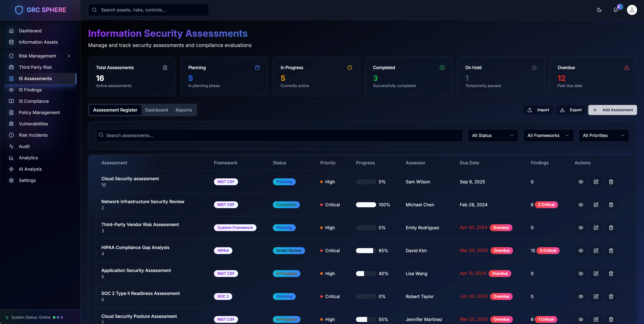This screenshot has height=324, width=644.
Task: Toggle dark mode moon icon
Action: (599, 10)
